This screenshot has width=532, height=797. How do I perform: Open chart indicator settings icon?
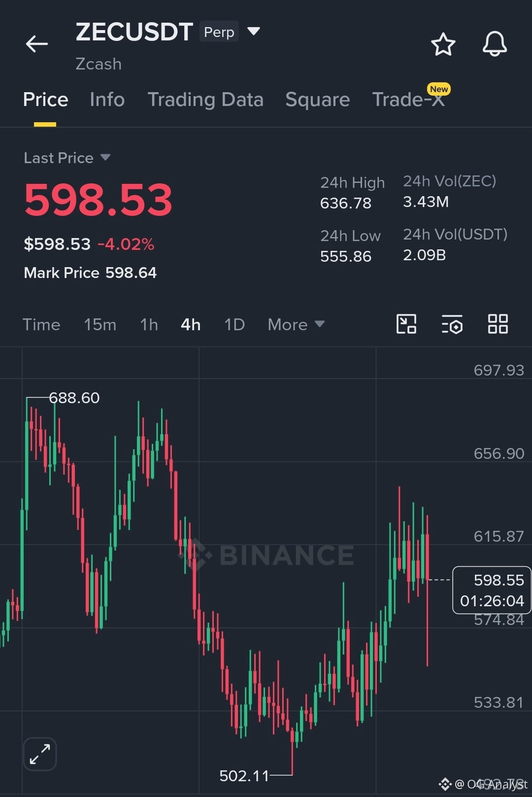pyautogui.click(x=452, y=324)
